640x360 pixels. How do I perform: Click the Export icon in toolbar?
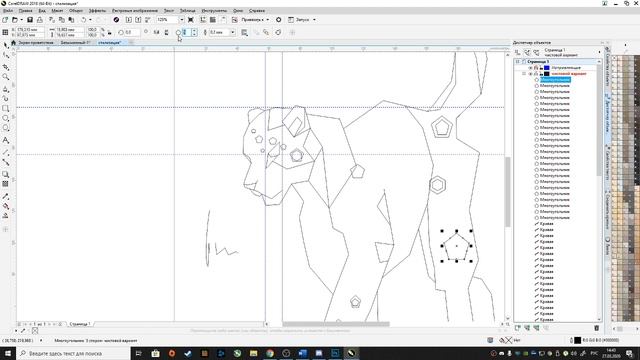click(138, 20)
